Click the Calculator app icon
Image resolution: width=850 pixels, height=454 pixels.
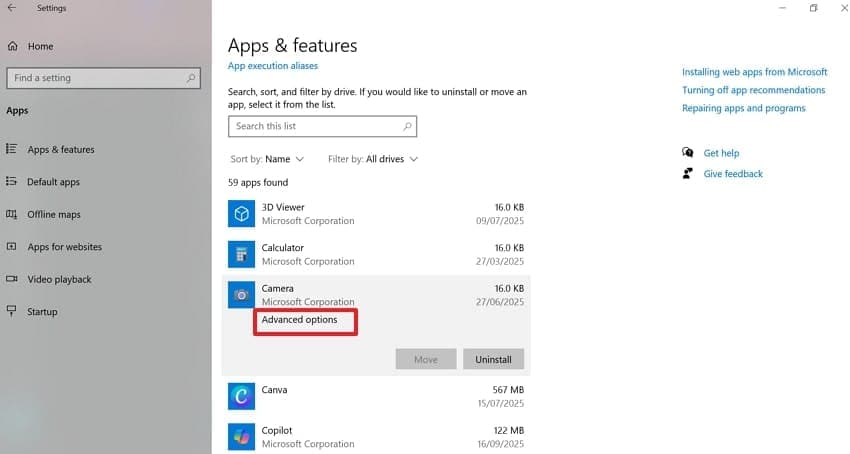point(241,254)
